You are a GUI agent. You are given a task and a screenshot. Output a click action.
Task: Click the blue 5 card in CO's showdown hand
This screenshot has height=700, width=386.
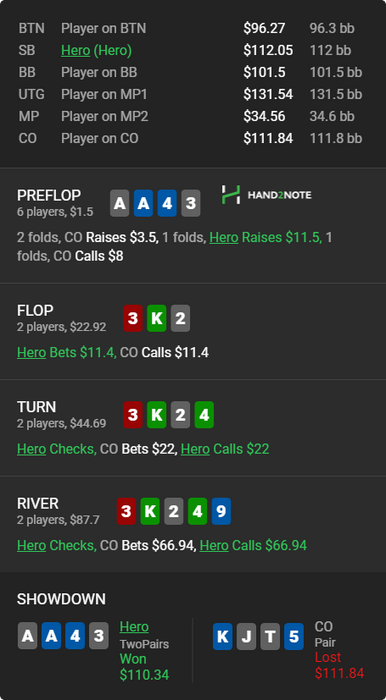294,636
